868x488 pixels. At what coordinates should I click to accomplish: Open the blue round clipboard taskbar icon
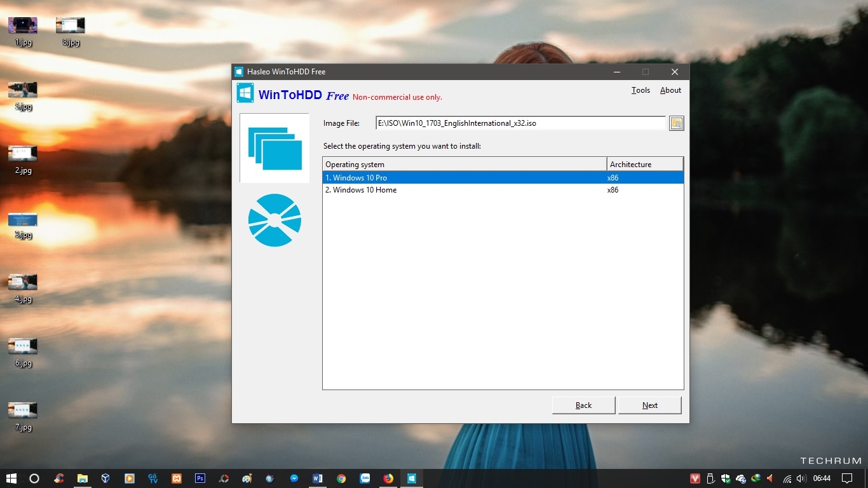[x=271, y=478]
